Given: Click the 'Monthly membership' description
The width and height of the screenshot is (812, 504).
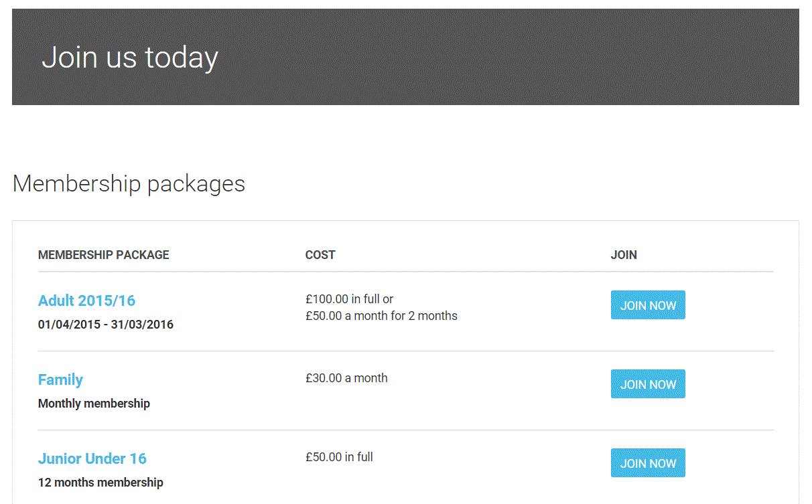Looking at the screenshot, I should tap(94, 404).
